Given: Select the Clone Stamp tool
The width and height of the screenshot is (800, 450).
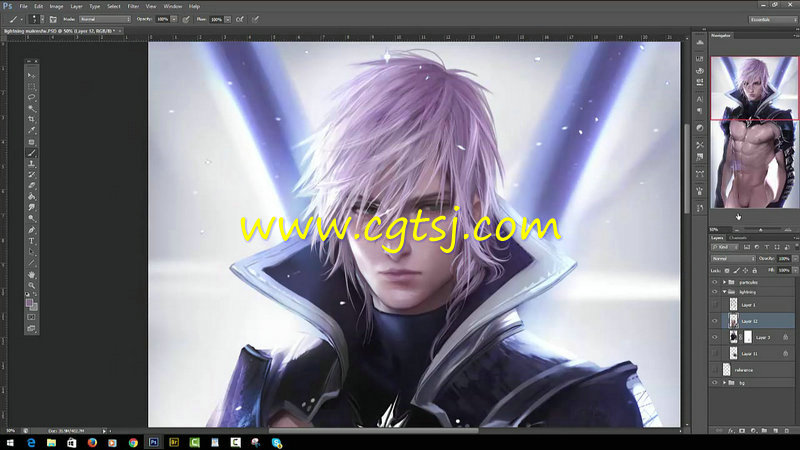Looking at the screenshot, I should coord(32,164).
